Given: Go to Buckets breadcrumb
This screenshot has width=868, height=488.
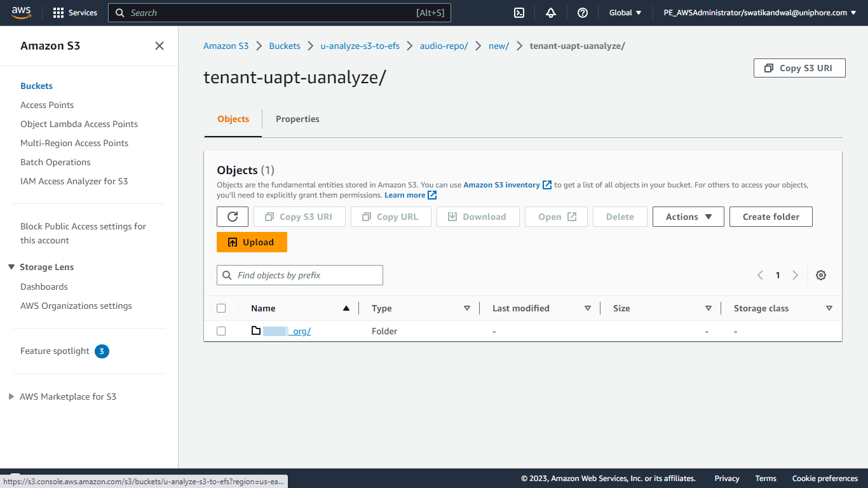Looking at the screenshot, I should pyautogui.click(x=285, y=46).
